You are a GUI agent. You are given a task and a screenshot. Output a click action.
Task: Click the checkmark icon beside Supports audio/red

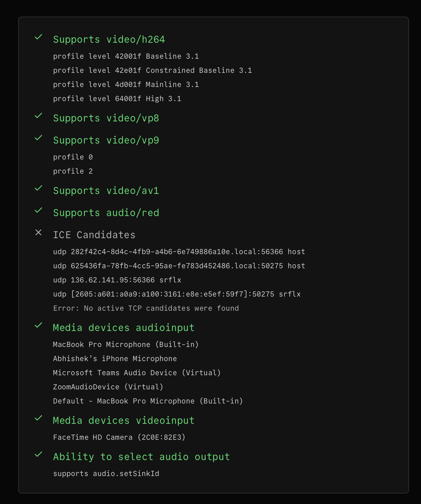pyautogui.click(x=38, y=211)
